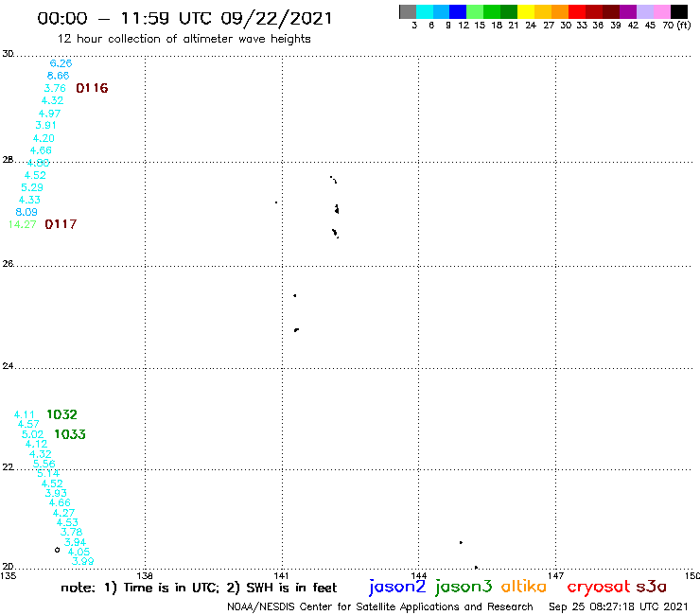Click the longitude axis label 147

[x=555, y=575]
